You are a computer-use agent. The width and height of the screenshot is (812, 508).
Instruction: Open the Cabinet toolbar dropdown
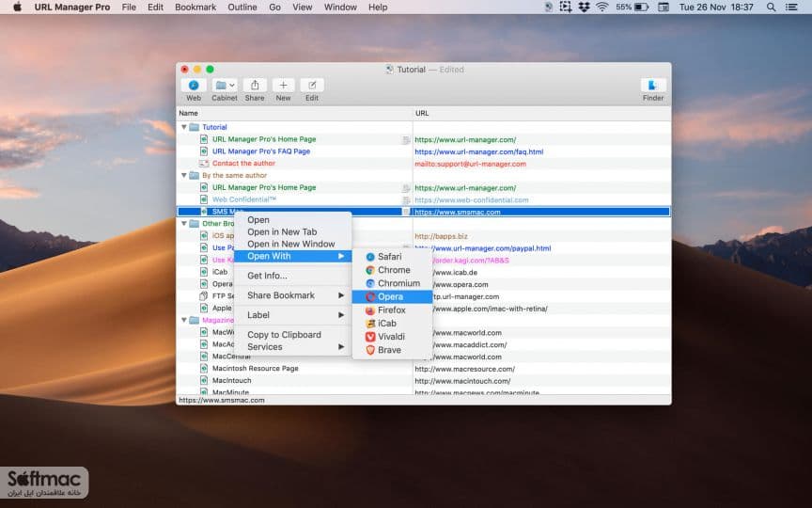225,86
